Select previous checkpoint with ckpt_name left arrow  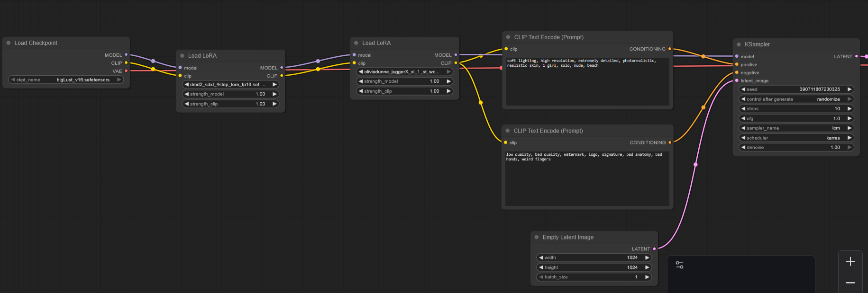(13, 80)
